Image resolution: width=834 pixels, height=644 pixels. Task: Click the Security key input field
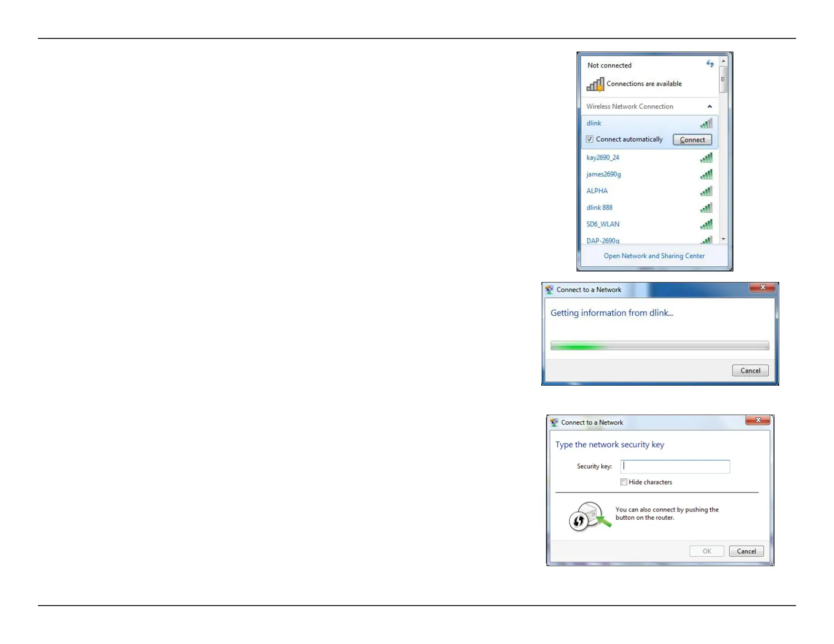pyautogui.click(x=675, y=467)
